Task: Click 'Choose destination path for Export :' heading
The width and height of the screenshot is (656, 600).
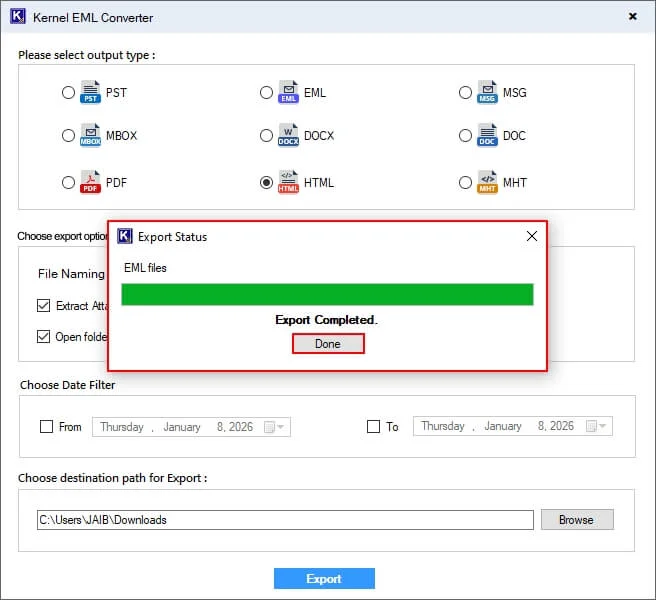Action: click(113, 478)
